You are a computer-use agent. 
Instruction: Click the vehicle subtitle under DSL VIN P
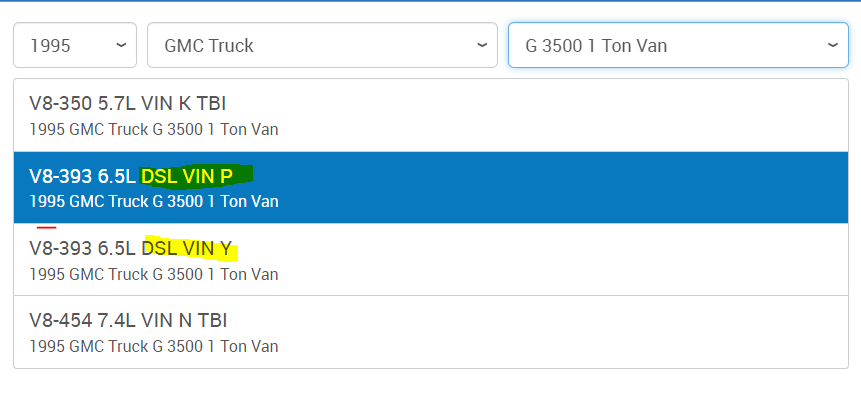tap(153, 201)
